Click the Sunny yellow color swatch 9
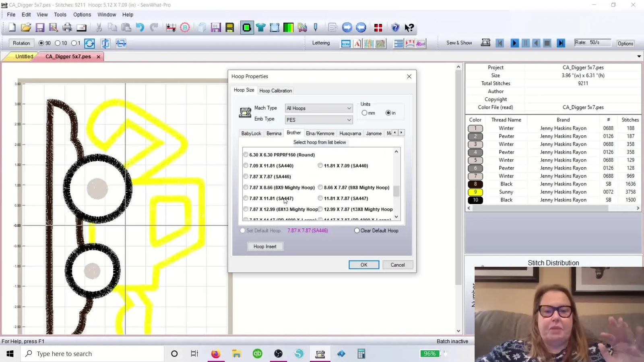 coord(475,192)
